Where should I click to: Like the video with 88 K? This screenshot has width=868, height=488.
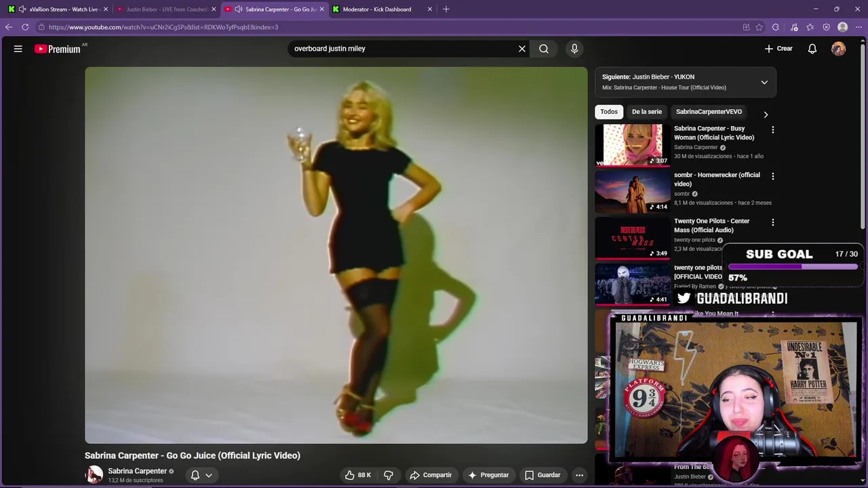click(x=357, y=475)
